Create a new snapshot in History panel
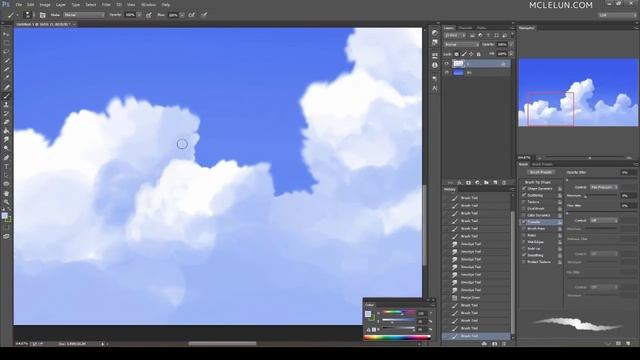640x360 pixels. tap(495, 344)
